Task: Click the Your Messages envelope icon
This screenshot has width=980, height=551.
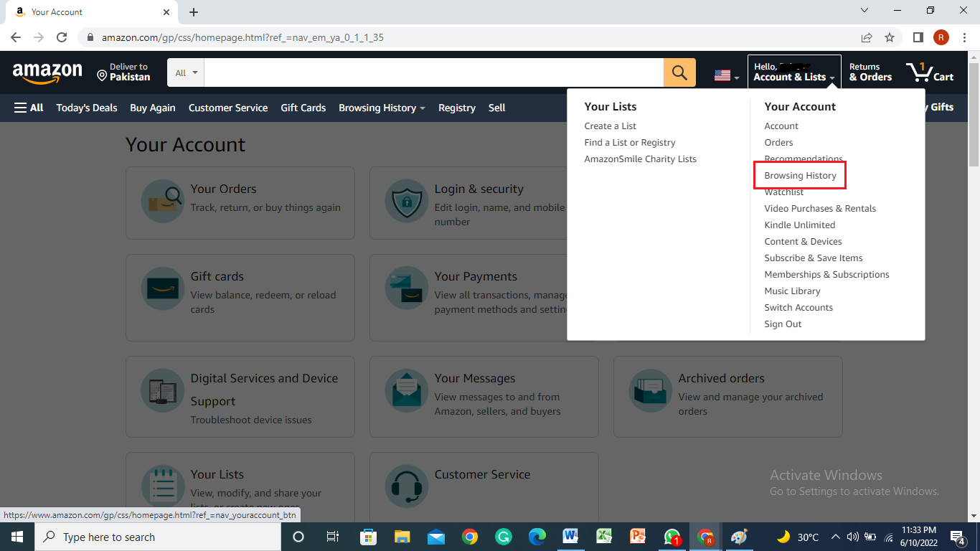Action: 407,390
